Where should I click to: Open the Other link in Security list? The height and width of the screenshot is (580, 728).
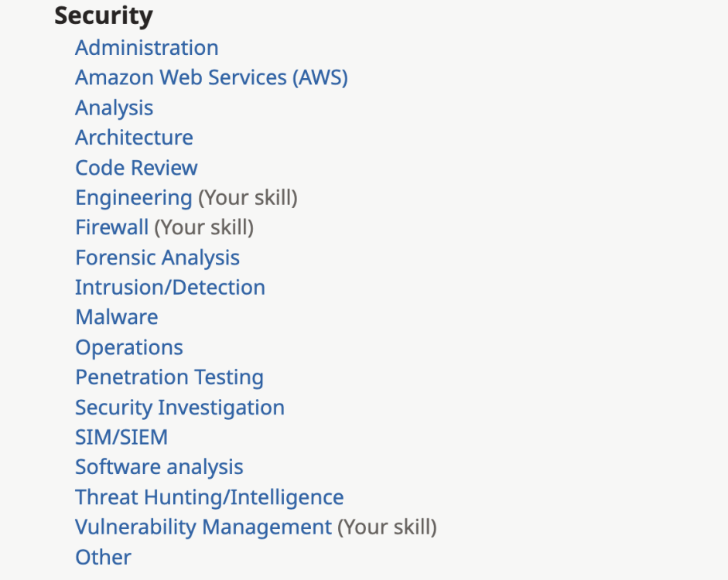point(103,557)
